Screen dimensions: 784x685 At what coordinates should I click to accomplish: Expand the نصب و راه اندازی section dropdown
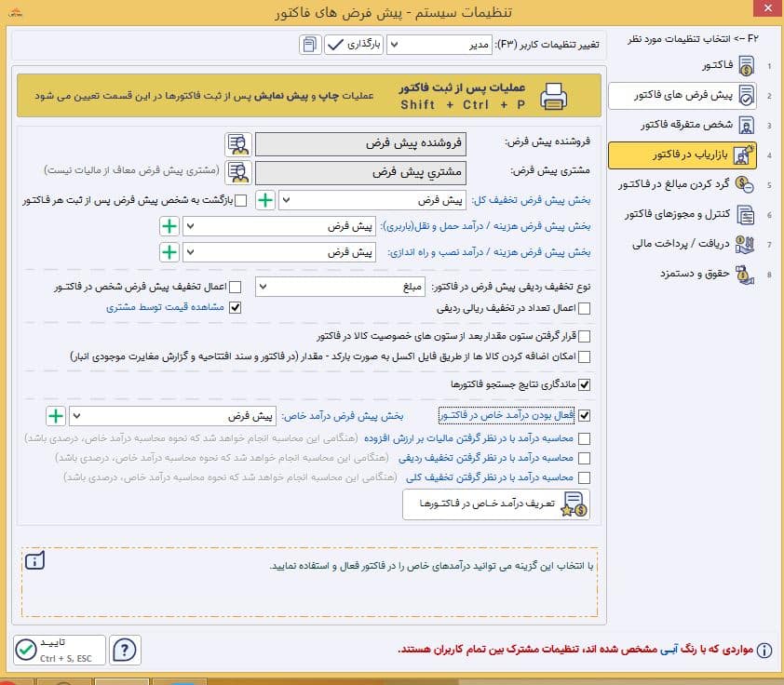279,252
